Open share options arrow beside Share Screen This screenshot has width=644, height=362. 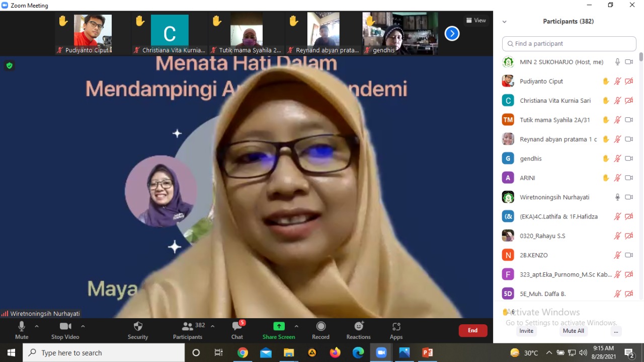[296, 326]
